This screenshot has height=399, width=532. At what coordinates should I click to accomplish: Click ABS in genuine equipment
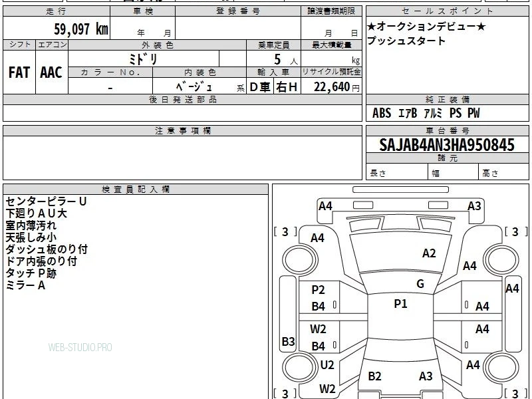coord(382,113)
